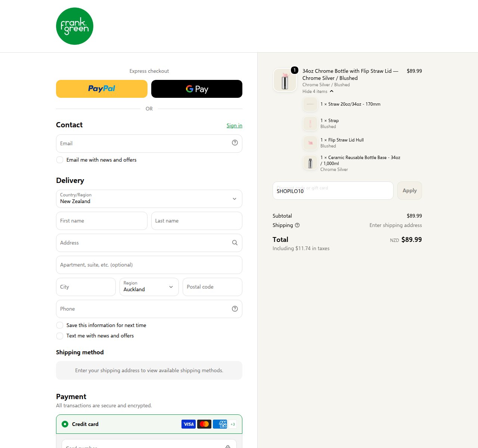The height and width of the screenshot is (448, 478).
Task: Check Text me with news and offers
Action: click(x=60, y=336)
